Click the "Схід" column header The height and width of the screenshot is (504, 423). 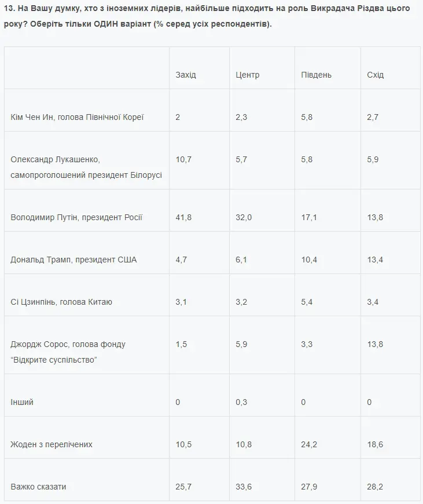(375, 75)
